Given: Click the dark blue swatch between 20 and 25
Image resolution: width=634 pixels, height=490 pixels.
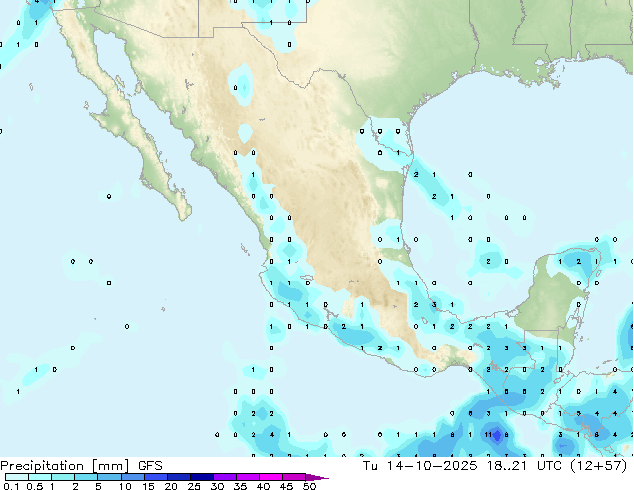Looking at the screenshot, I should (x=178, y=477).
